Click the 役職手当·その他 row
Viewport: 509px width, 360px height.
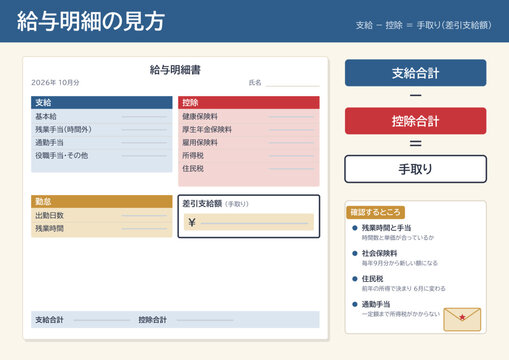[x=102, y=156]
